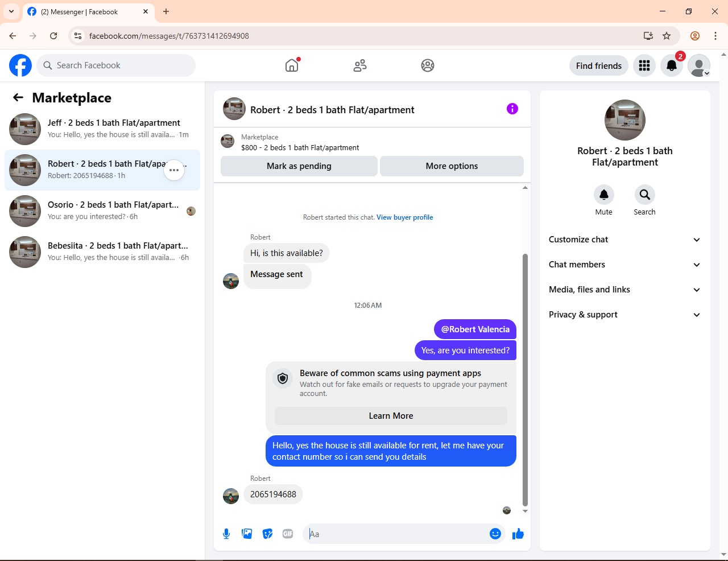The width and height of the screenshot is (728, 561).
Task: Open the tab search dropdown arrow
Action: point(11,11)
